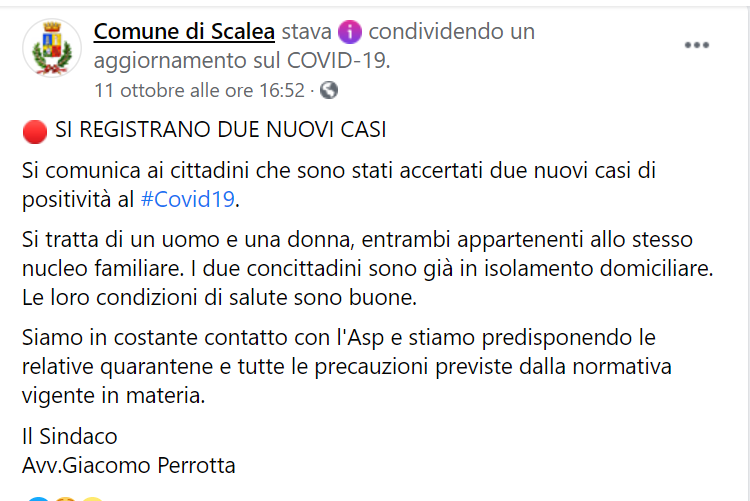
Task: Open the 11 ottobre alle ore 16:52 timestamp
Action: 199,90
